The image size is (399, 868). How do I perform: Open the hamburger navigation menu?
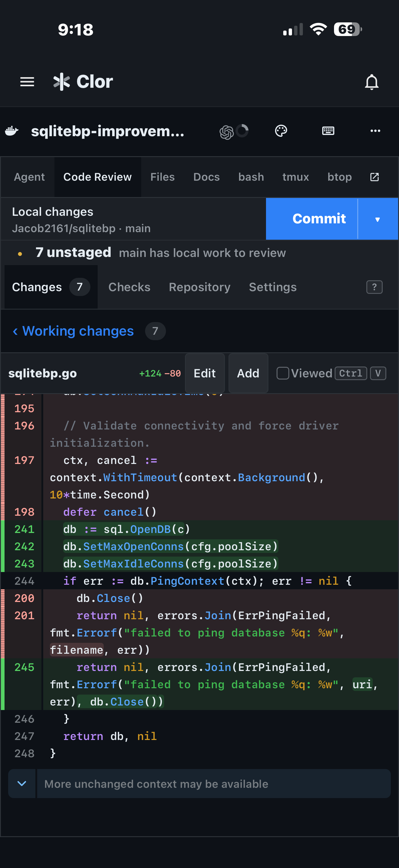[x=27, y=81]
